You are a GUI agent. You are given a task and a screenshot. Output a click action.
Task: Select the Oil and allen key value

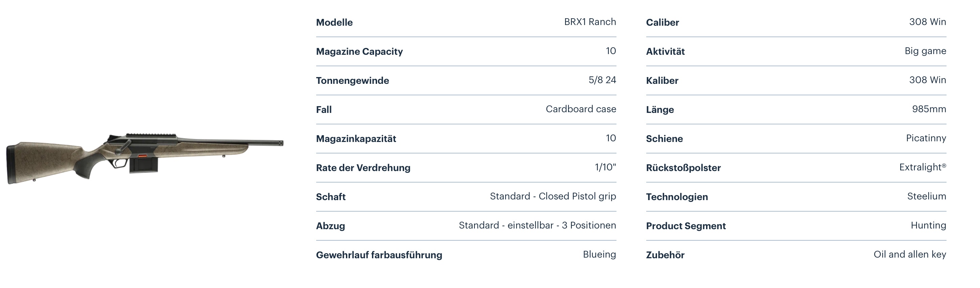point(909,255)
